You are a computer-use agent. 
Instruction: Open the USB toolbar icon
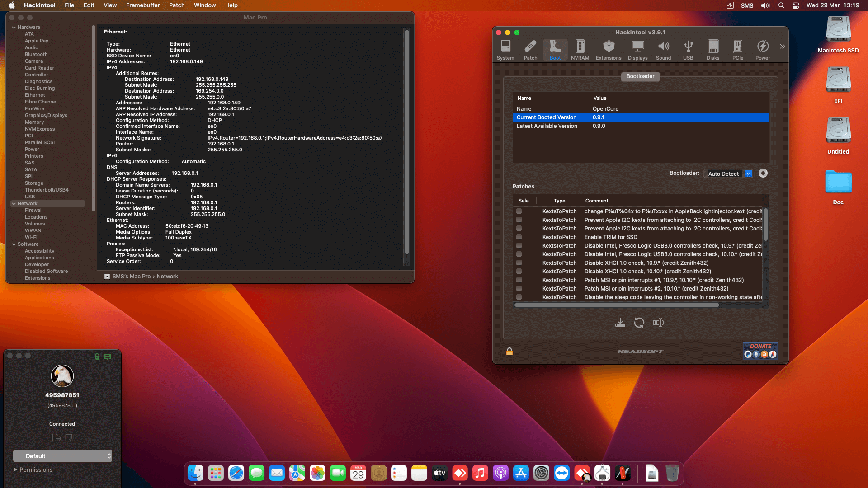coord(688,50)
